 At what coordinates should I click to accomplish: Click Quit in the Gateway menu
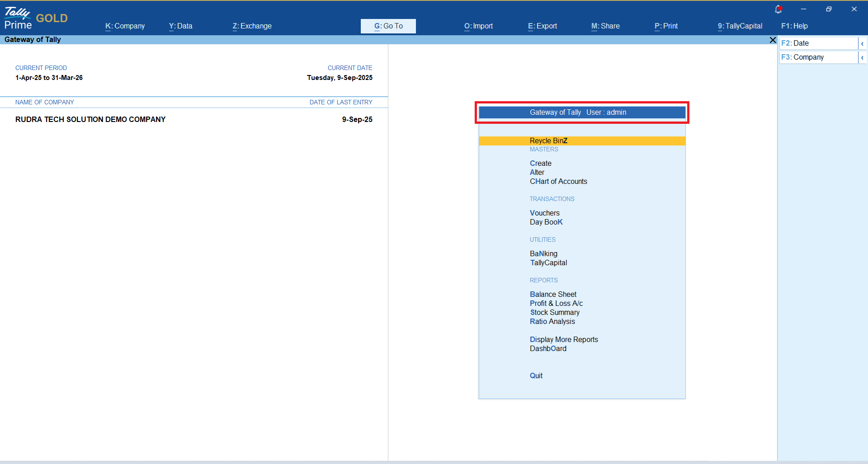coord(536,376)
